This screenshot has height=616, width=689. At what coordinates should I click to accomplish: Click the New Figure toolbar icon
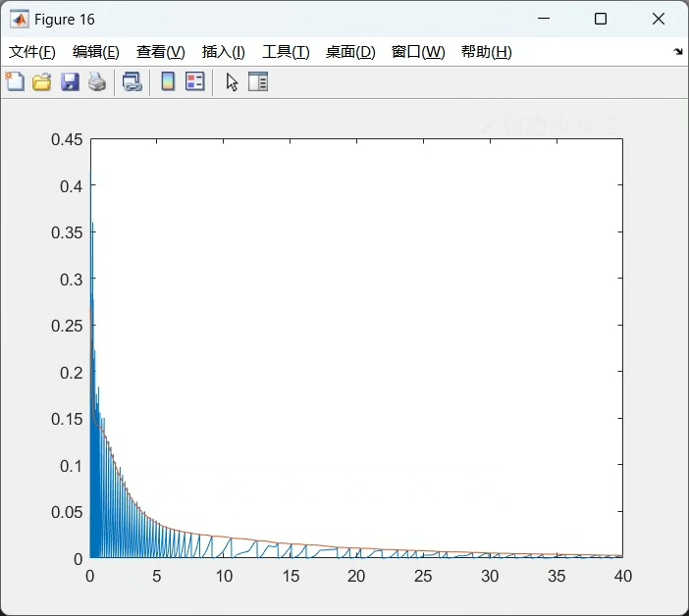tap(16, 81)
